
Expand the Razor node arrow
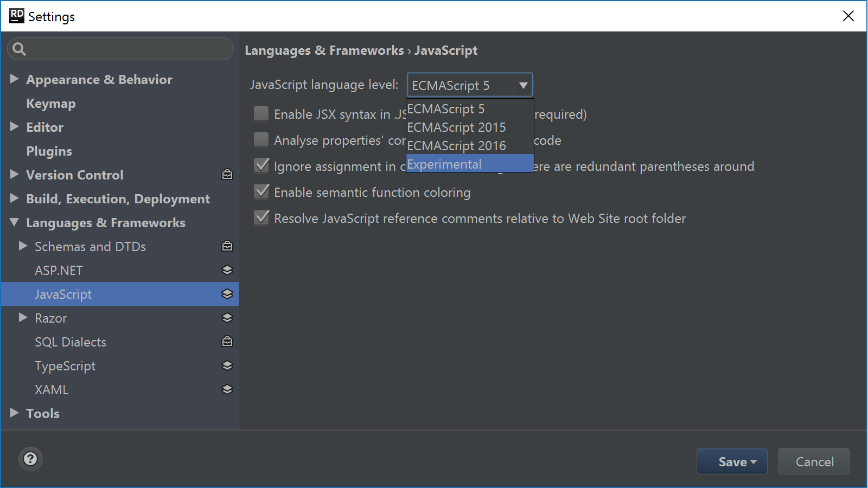[23, 318]
